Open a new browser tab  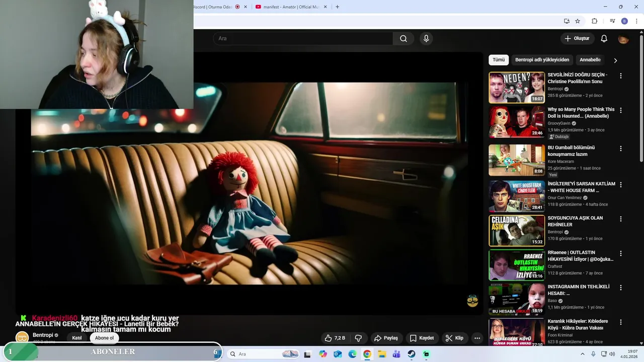(x=337, y=7)
